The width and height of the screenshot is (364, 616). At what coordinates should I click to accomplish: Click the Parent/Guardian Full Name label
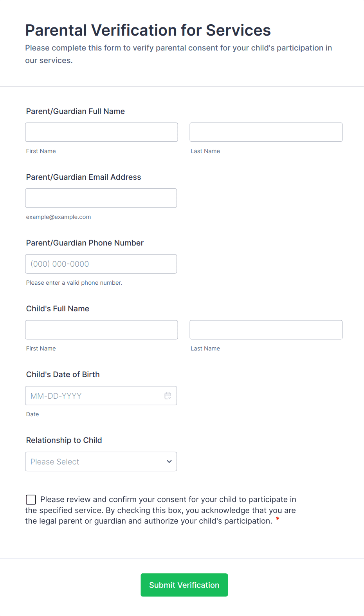tap(76, 111)
